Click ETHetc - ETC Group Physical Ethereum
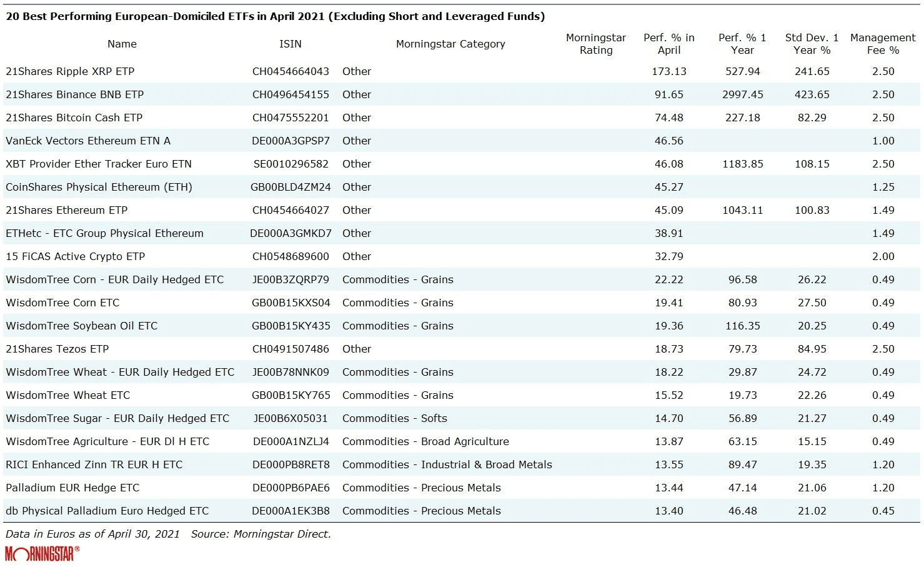924x567 pixels. 104,233
